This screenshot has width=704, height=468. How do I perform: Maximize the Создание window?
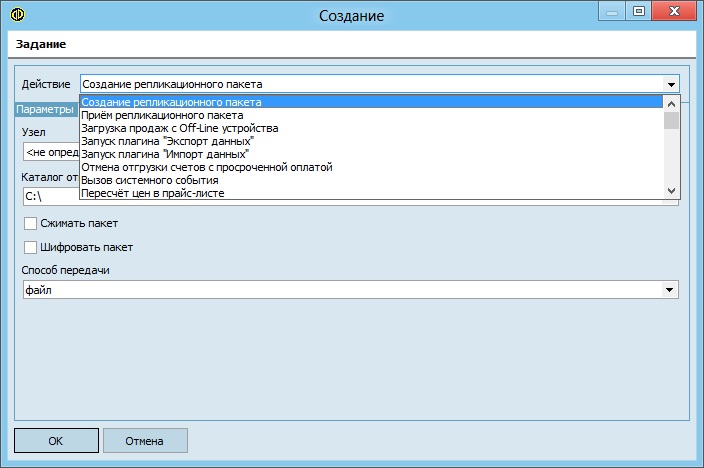pos(638,12)
